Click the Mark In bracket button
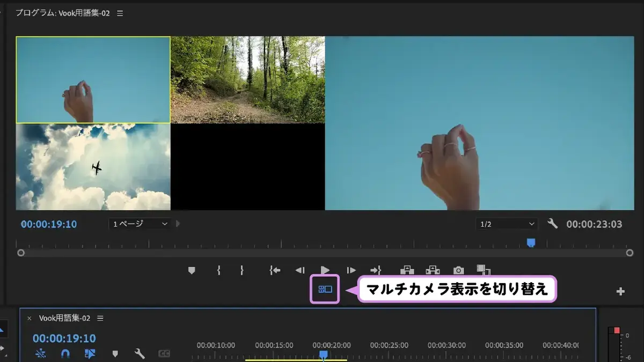 (219, 270)
